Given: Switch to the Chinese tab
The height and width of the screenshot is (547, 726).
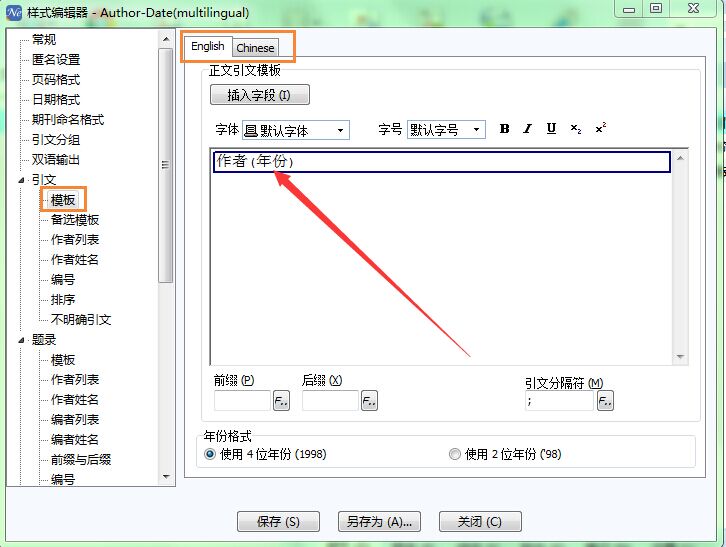Looking at the screenshot, I should click(x=255, y=48).
